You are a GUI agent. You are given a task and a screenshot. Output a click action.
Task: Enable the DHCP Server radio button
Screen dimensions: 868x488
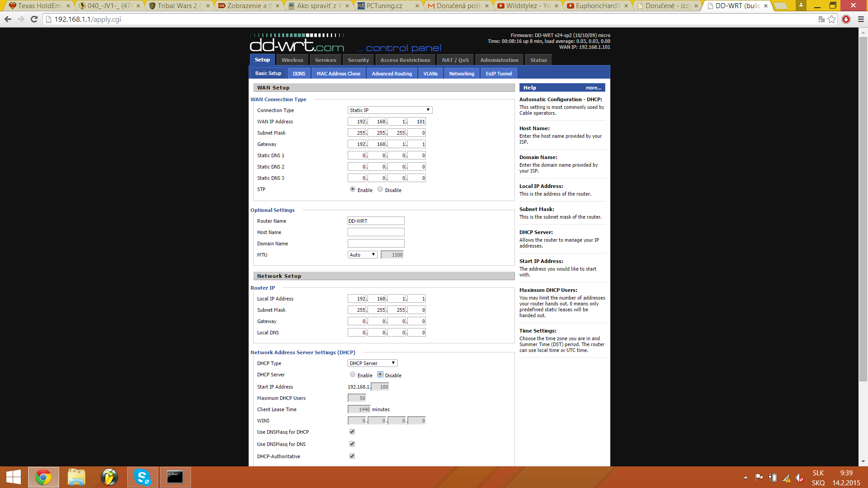[353, 375]
